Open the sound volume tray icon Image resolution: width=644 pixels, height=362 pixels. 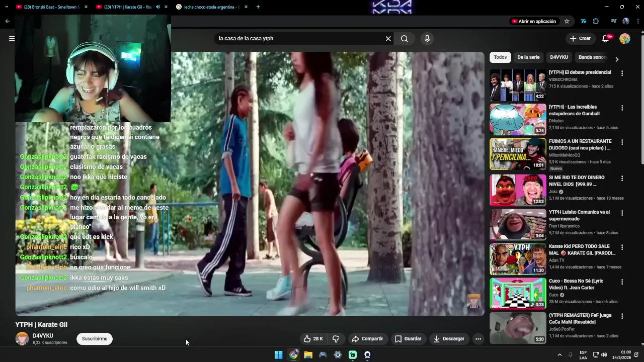pyautogui.click(x=604, y=355)
